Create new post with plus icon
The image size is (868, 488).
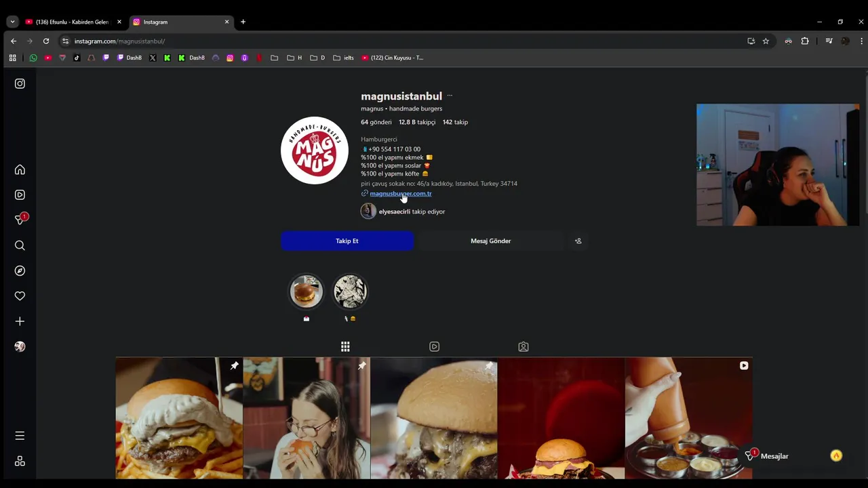(20, 321)
